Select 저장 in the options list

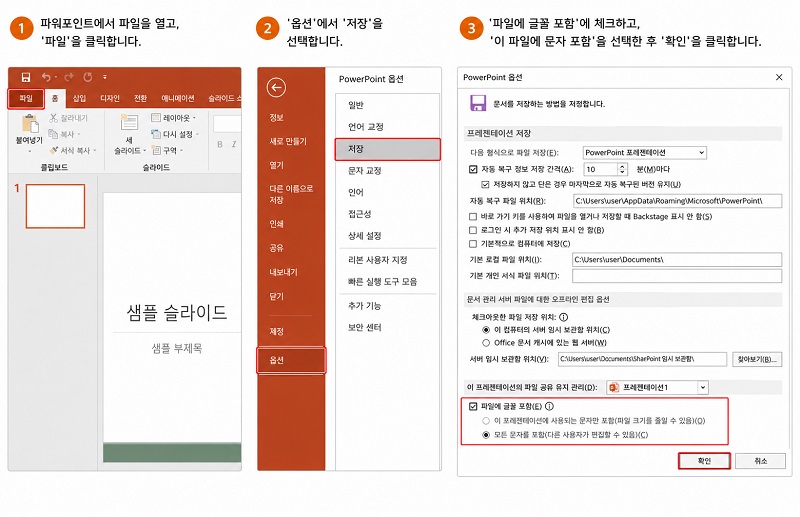387,149
